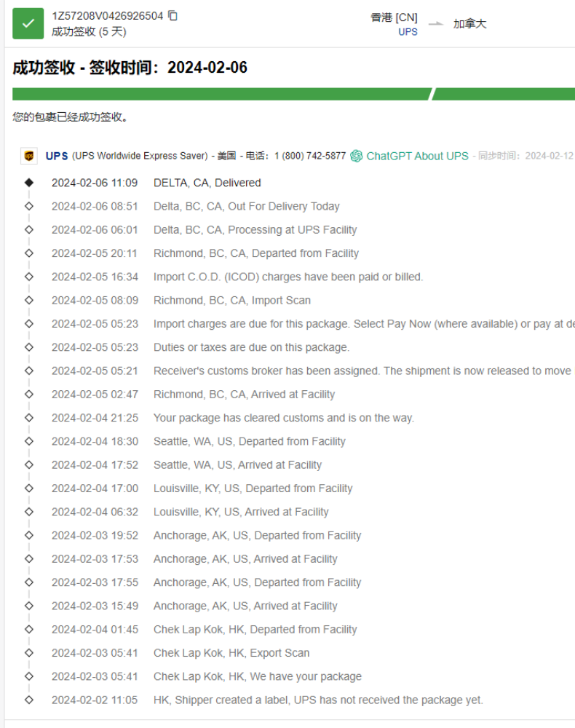This screenshot has height=728, width=575.
Task: Click the green delivered checkmark icon
Action: point(28,23)
